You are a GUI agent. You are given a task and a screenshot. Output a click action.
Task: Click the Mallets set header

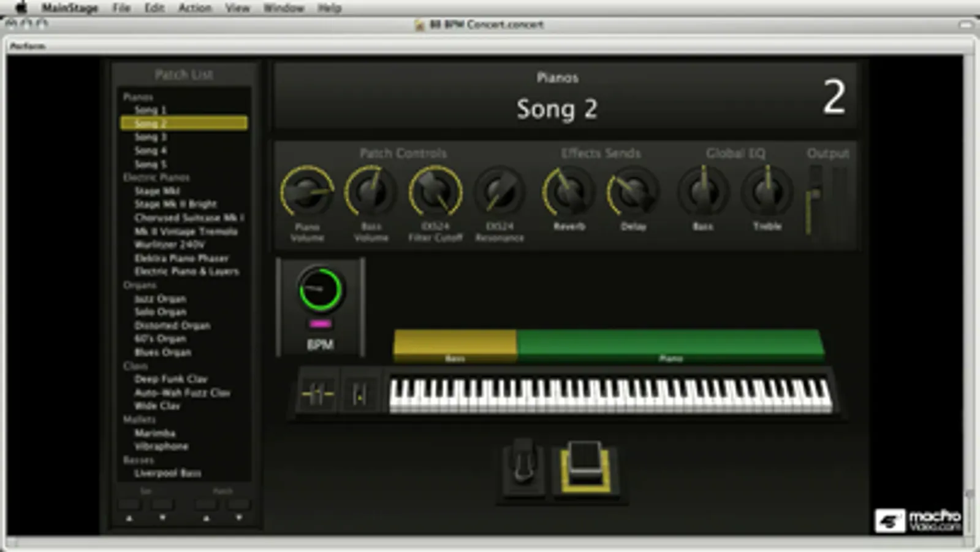click(139, 420)
